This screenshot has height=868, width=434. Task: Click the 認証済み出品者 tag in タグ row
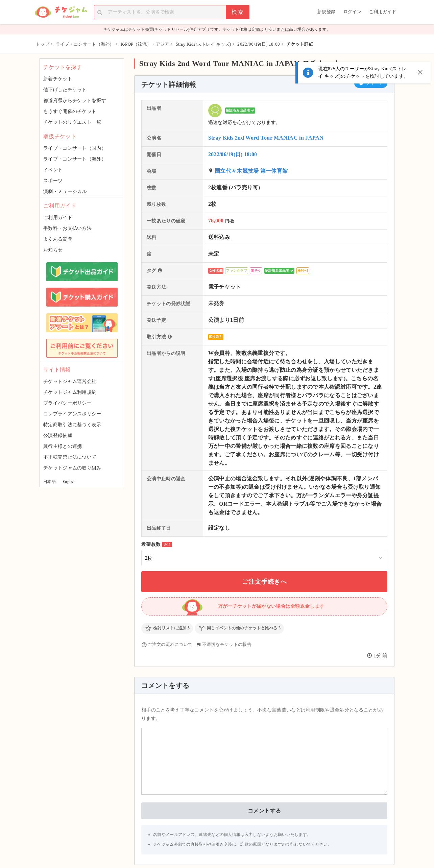(279, 271)
